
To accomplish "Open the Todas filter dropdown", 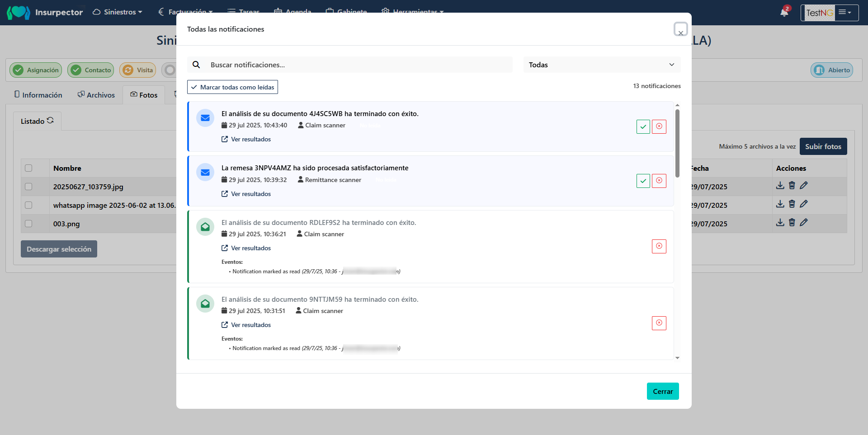I will tap(601, 65).
